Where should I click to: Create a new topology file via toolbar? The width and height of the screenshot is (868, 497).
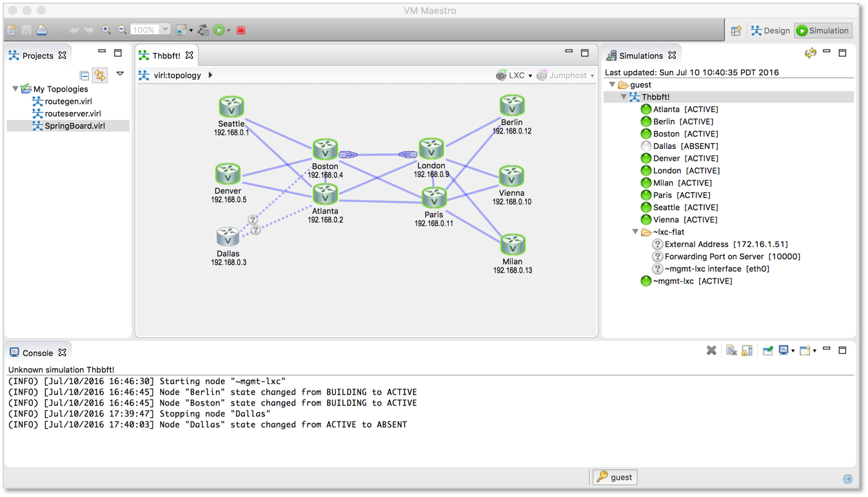pos(11,30)
